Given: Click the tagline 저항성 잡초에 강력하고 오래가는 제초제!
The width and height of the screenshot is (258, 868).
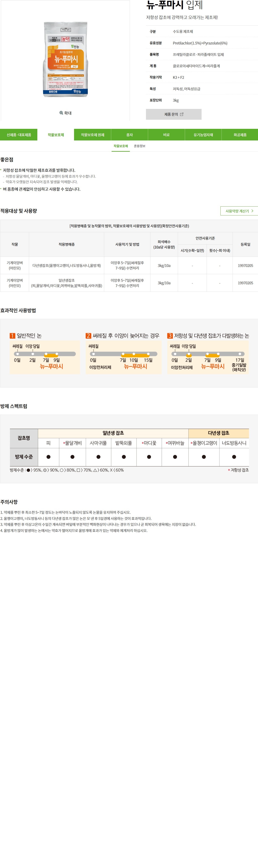Looking at the screenshot, I should [182, 18].
